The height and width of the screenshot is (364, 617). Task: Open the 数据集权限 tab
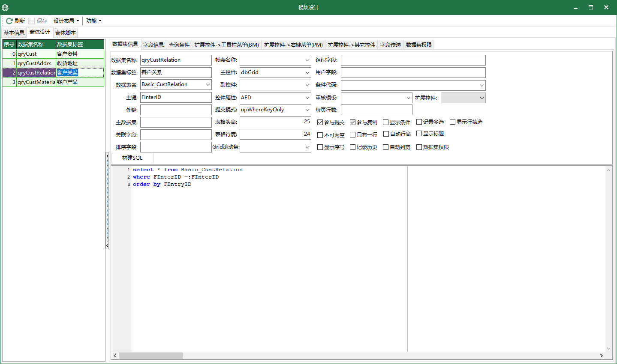pyautogui.click(x=419, y=45)
